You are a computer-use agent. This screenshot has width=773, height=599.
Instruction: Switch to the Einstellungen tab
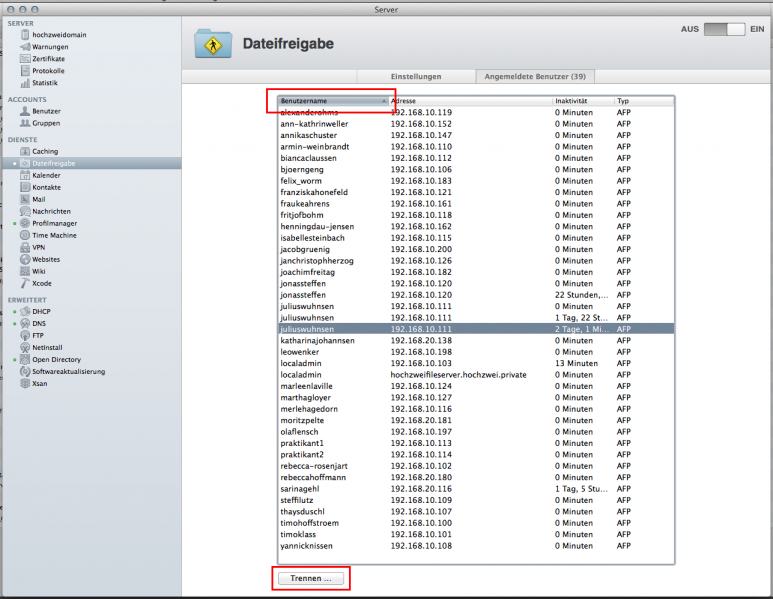(416, 76)
